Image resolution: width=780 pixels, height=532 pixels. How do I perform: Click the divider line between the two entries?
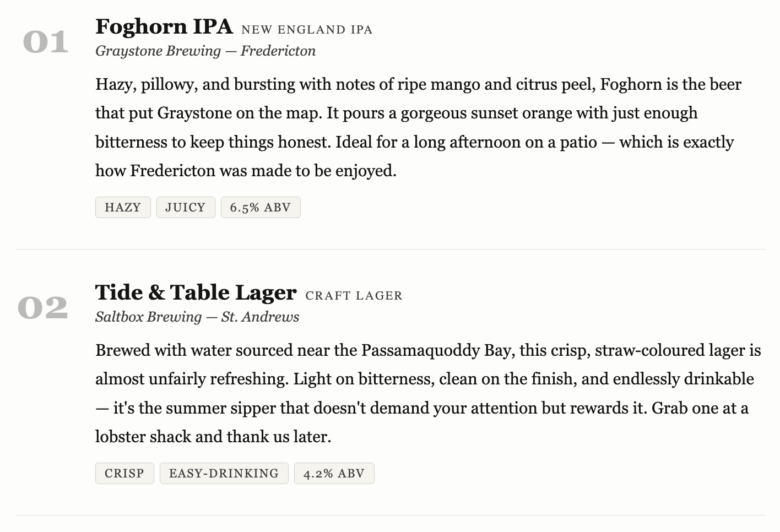tap(390, 249)
